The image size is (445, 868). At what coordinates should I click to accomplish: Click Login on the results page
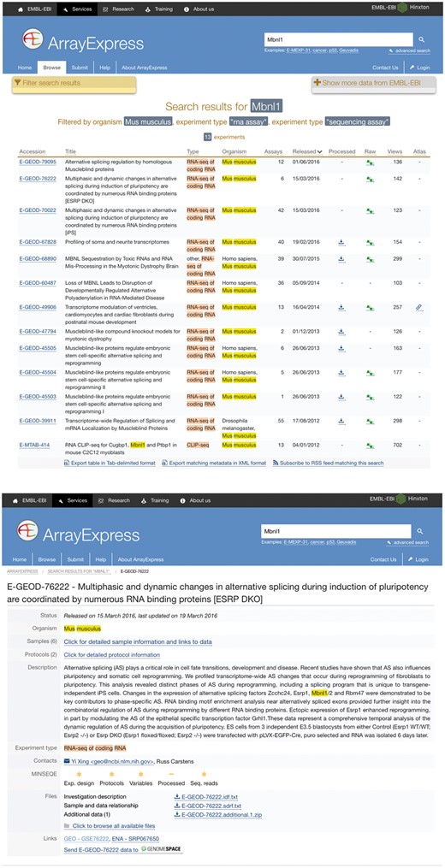[x=419, y=68]
